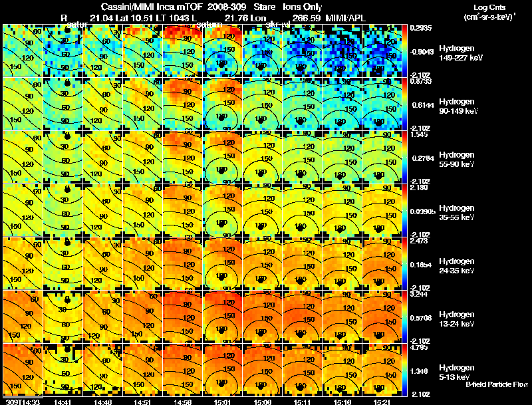
Task: Click the color bar beside Hydrogen 149-227 keV
Action: 404,50
